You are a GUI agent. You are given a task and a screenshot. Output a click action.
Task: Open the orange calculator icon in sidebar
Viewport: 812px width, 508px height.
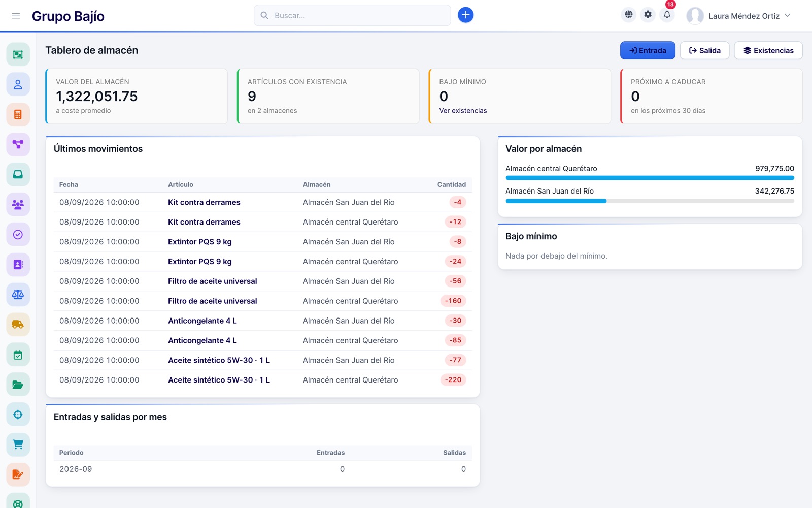pos(18,114)
